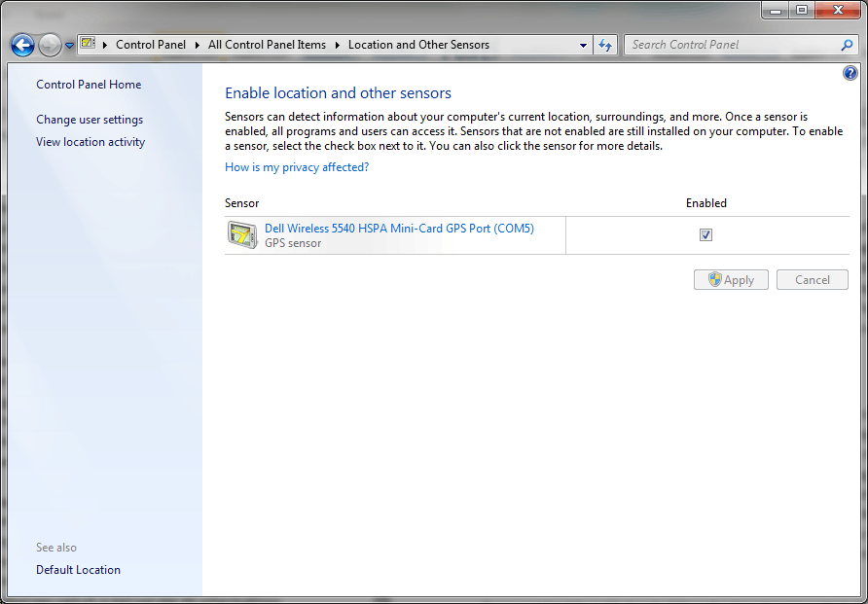Image resolution: width=868 pixels, height=604 pixels.
Task: Close the Control Panel window
Action: [x=838, y=10]
